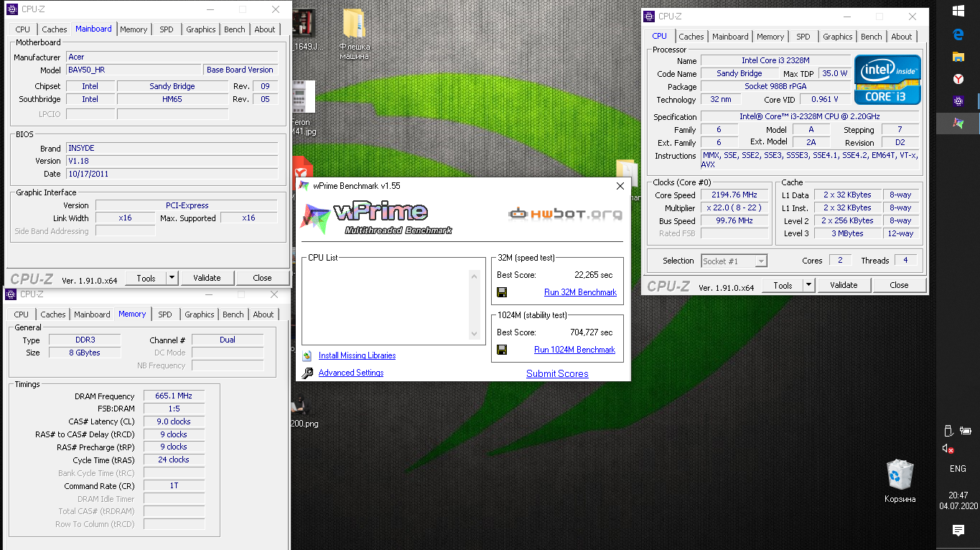Click the HWBOT.org logo in wPrime

[x=565, y=214]
